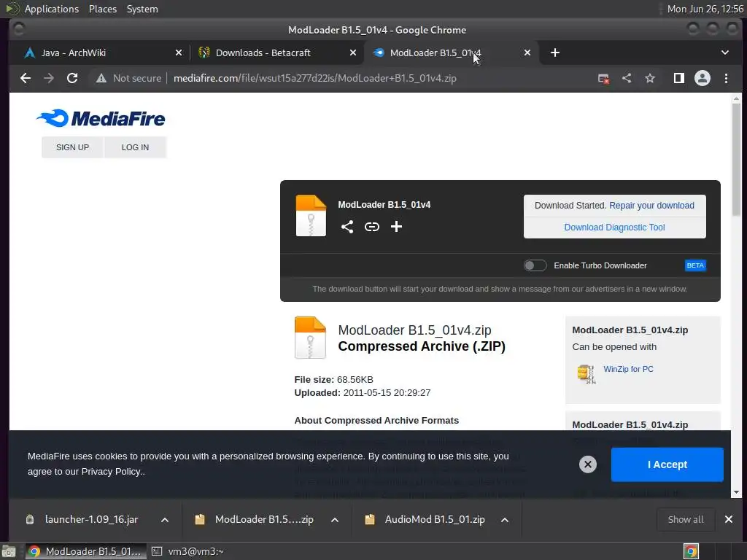The height and width of the screenshot is (560, 747).
Task: Click Chrome icon in system tray
Action: [692, 551]
